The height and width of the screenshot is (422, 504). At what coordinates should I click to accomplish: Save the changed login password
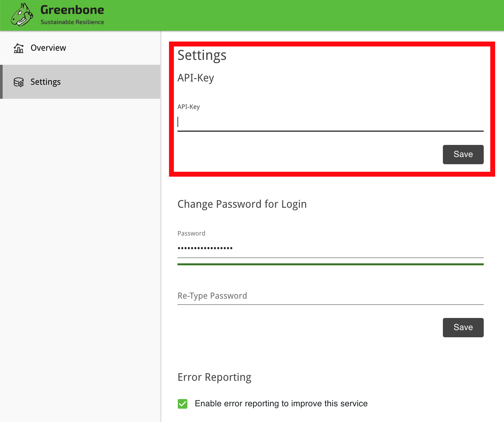click(x=463, y=327)
